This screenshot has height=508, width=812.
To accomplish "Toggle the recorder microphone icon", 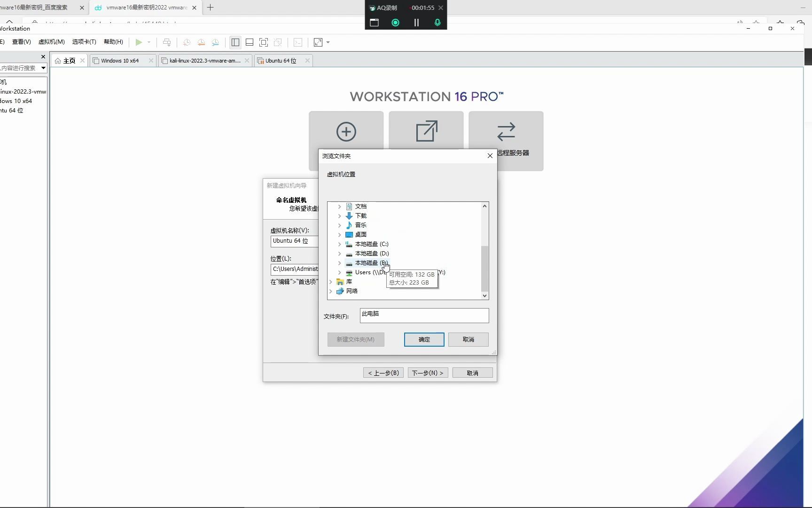I will tap(437, 23).
